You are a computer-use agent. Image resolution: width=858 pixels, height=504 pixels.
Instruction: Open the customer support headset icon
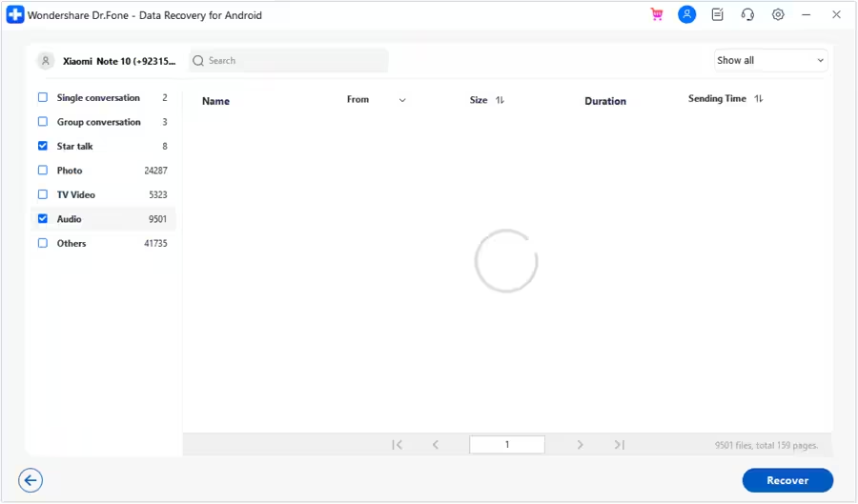tap(747, 15)
